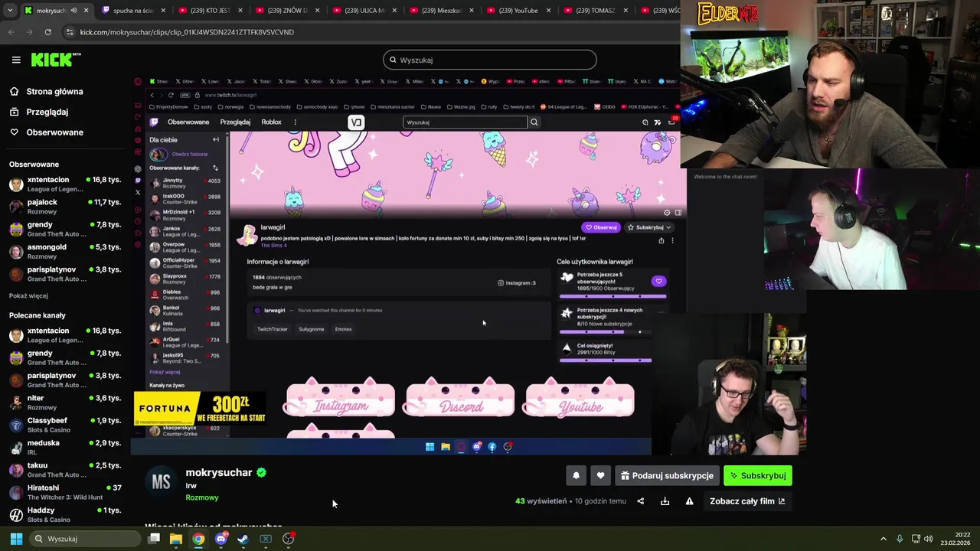The width and height of the screenshot is (980, 551).
Task: Click pink Discord panel in video
Action: tap(460, 398)
